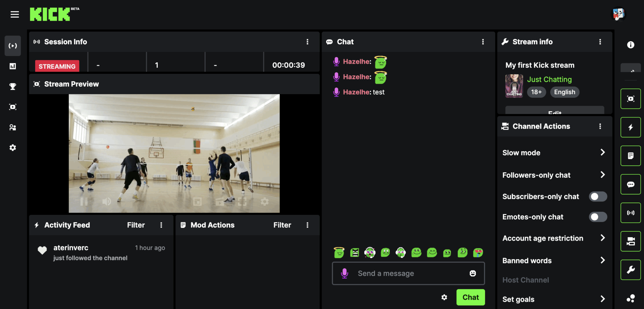Click the emoji picker in message box
Image resolution: width=644 pixels, height=309 pixels.
[473, 273]
